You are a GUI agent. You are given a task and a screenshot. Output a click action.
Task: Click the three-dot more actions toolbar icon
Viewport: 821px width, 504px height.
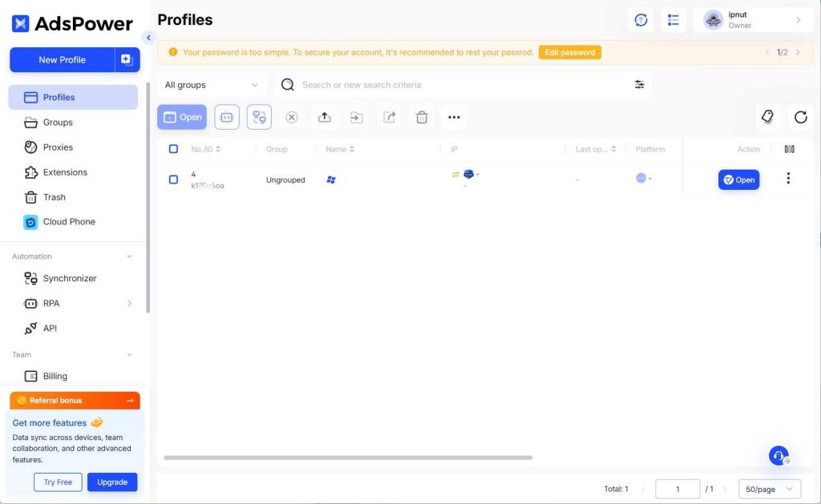pyautogui.click(x=454, y=118)
